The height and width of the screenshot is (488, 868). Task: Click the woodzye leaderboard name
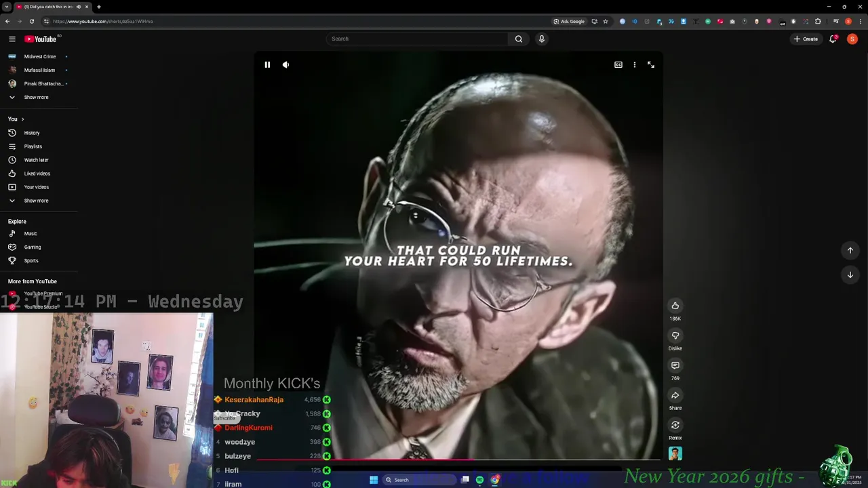coord(239,442)
